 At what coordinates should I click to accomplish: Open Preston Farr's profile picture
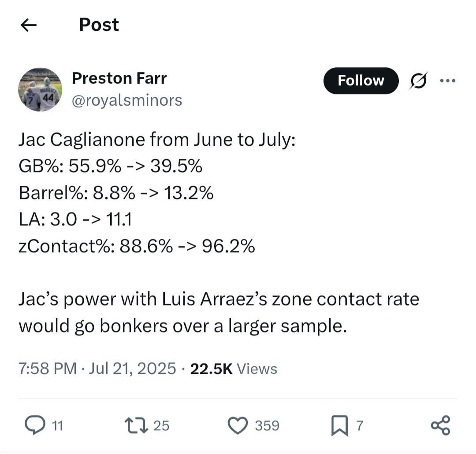[x=40, y=89]
